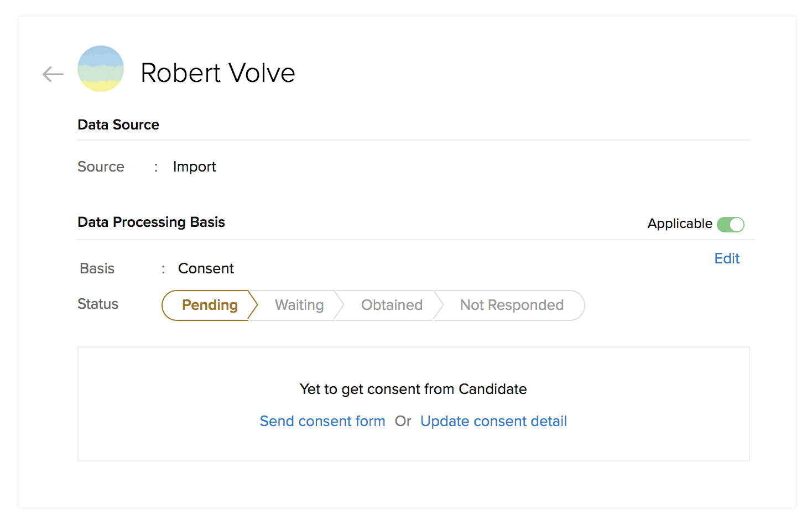Click the Import source value
Image resolution: width=812 pixels, height=524 pixels.
click(194, 167)
